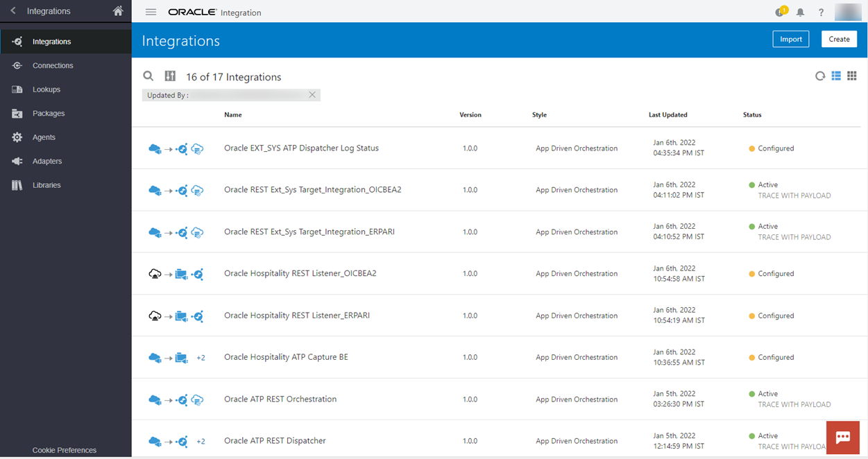Open the help question mark menu

click(821, 12)
